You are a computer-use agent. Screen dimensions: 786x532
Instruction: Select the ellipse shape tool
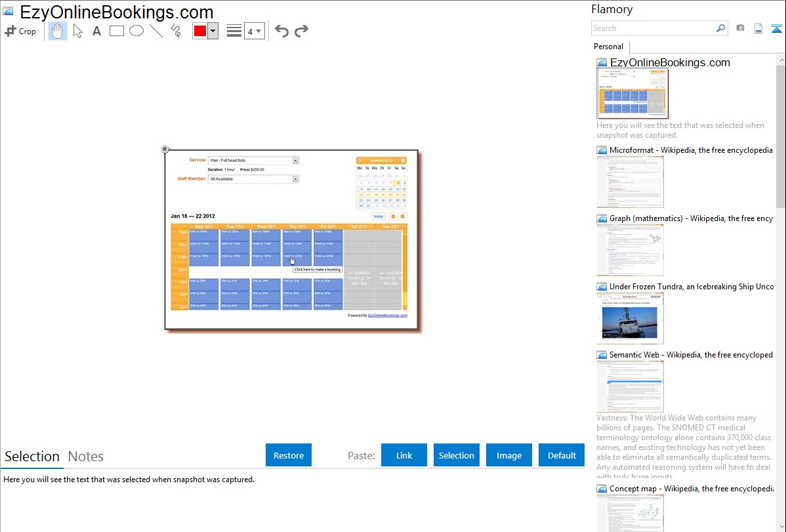click(x=136, y=31)
